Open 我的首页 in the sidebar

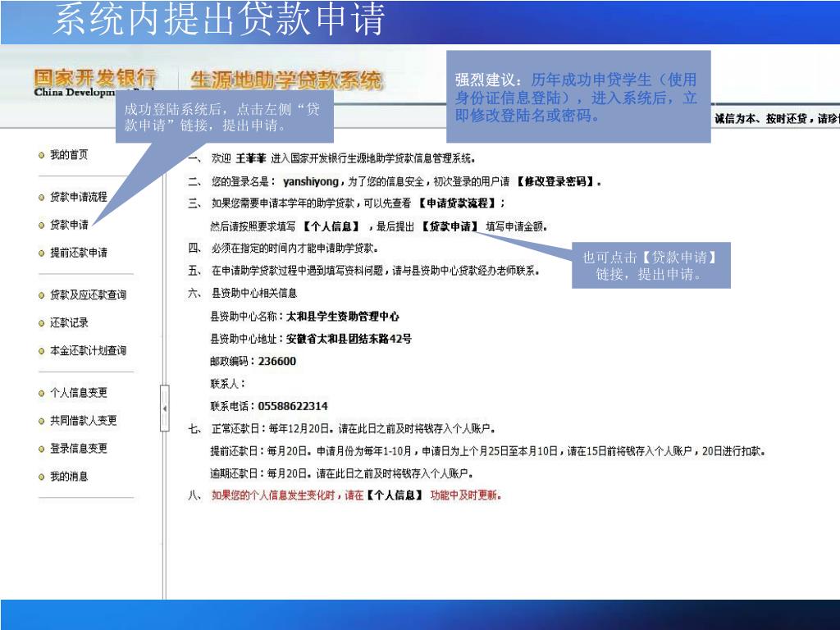pyautogui.click(x=69, y=155)
